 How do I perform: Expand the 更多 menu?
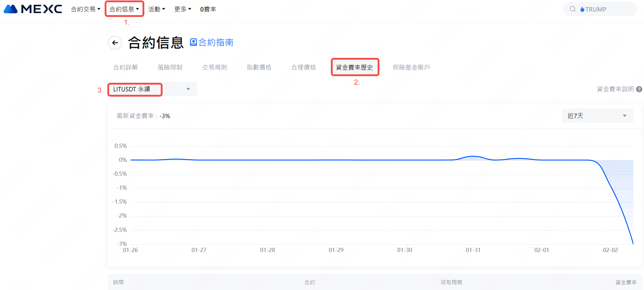point(183,9)
